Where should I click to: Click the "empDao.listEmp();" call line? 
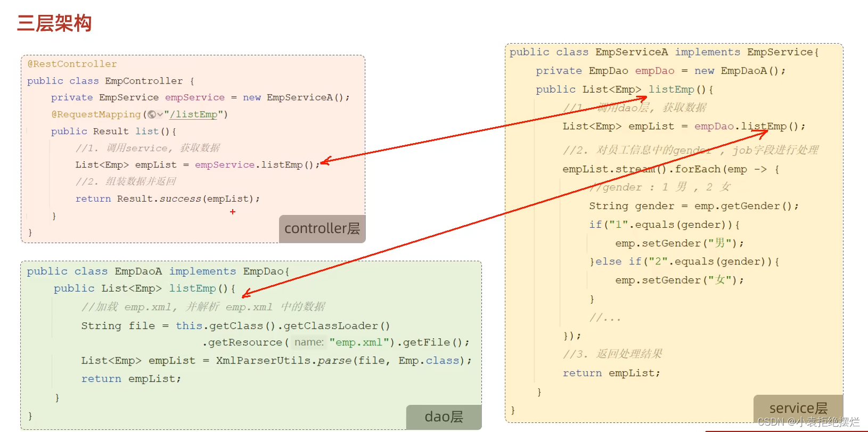684,126
